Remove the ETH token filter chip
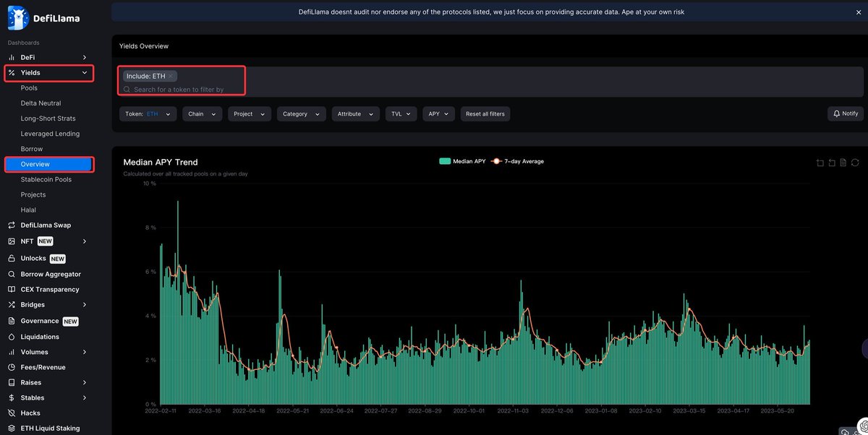 point(171,76)
